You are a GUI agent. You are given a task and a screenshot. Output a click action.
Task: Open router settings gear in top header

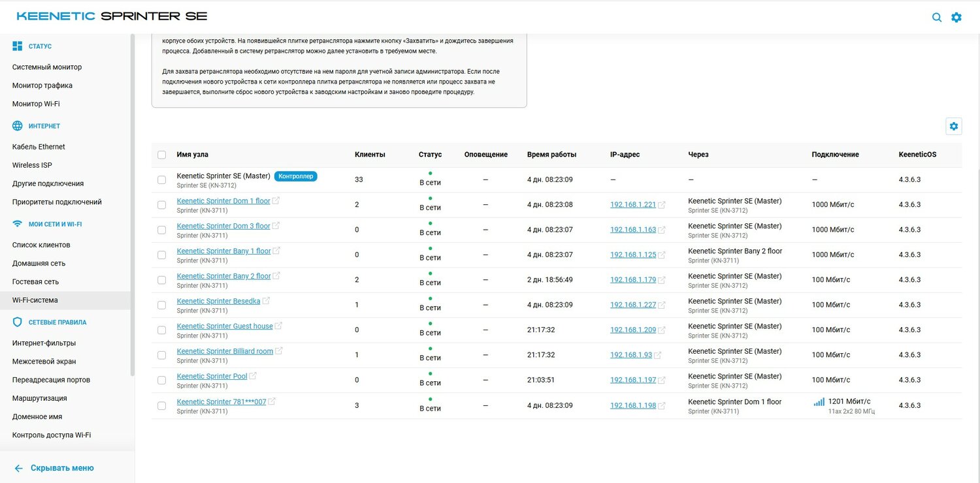pyautogui.click(x=956, y=18)
